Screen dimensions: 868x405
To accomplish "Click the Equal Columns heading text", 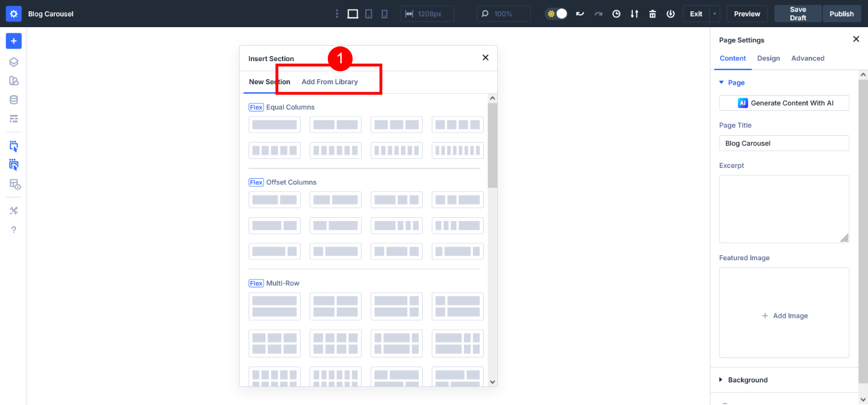I will (290, 107).
